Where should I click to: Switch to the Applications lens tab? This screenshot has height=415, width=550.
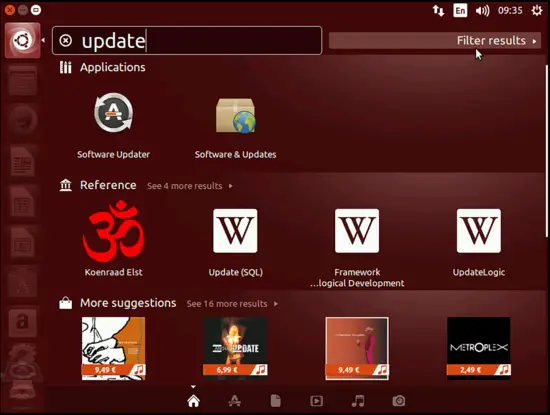(234, 401)
